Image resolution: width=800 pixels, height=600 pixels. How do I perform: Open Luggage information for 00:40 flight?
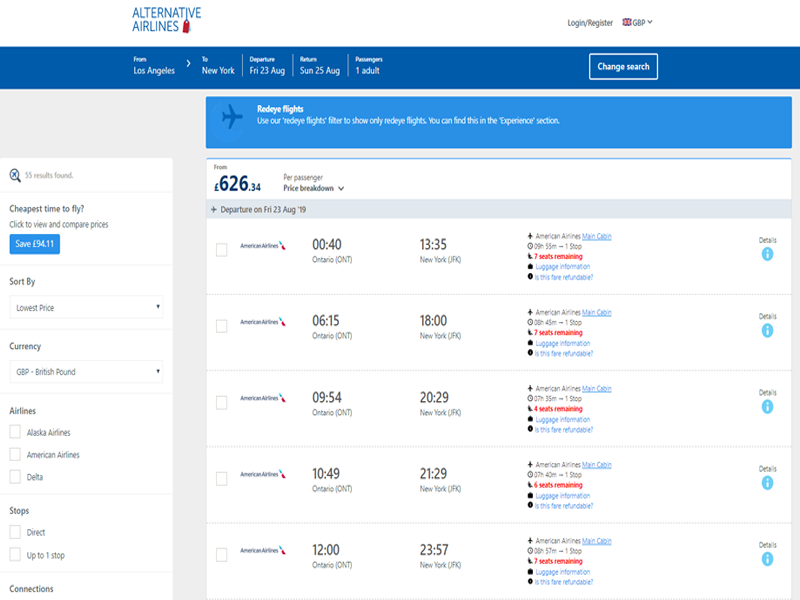[x=563, y=267]
